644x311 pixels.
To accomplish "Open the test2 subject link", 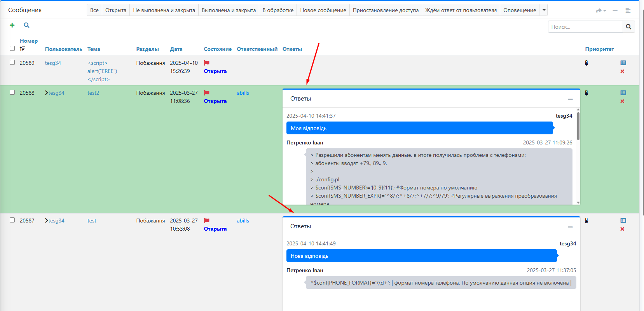I will 93,93.
